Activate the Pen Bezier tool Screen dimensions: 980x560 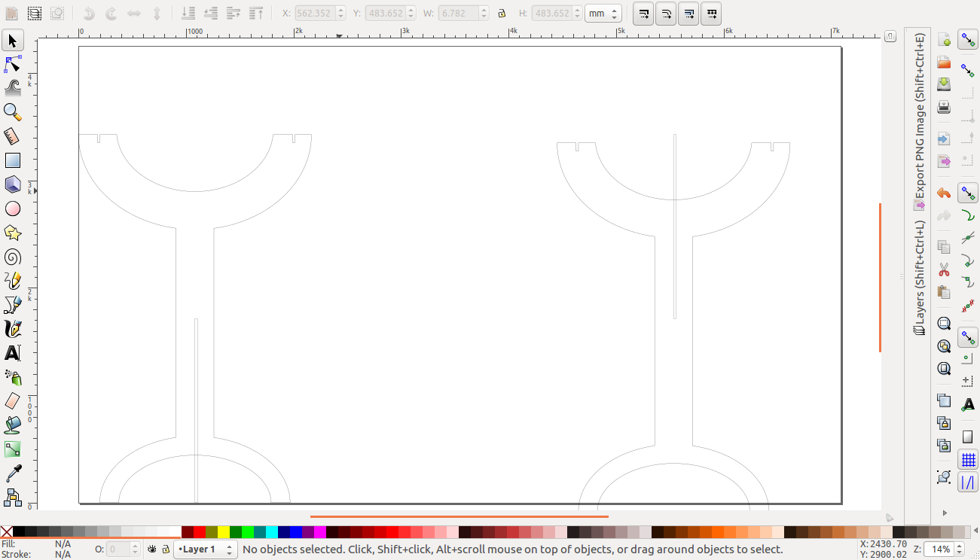point(13,305)
